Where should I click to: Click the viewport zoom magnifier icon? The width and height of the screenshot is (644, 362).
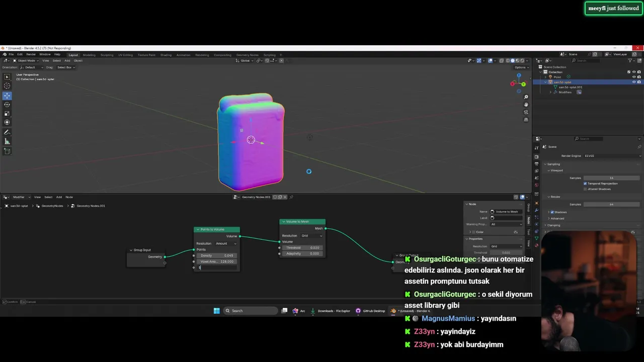coord(526,97)
